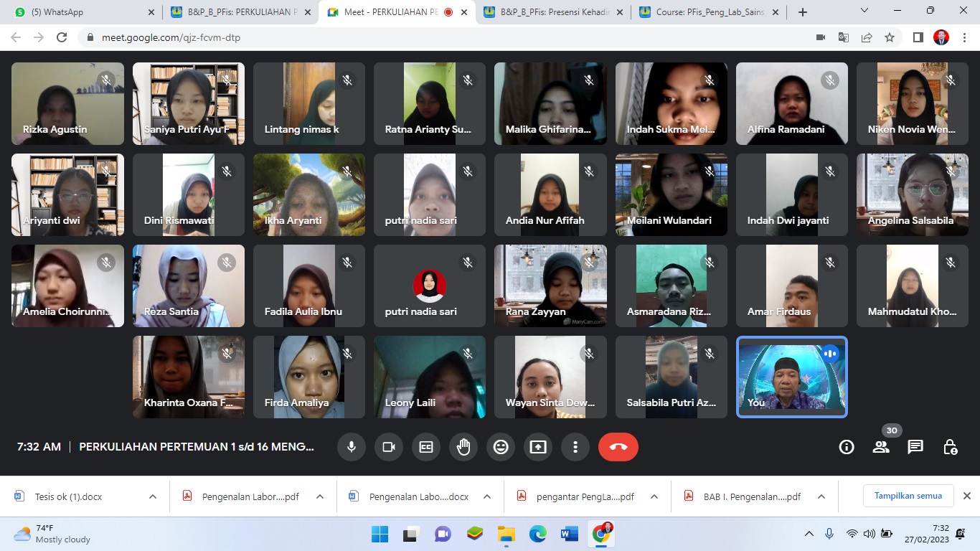Show the participants people panel
Viewport: 980px width, 551px height.
(881, 447)
